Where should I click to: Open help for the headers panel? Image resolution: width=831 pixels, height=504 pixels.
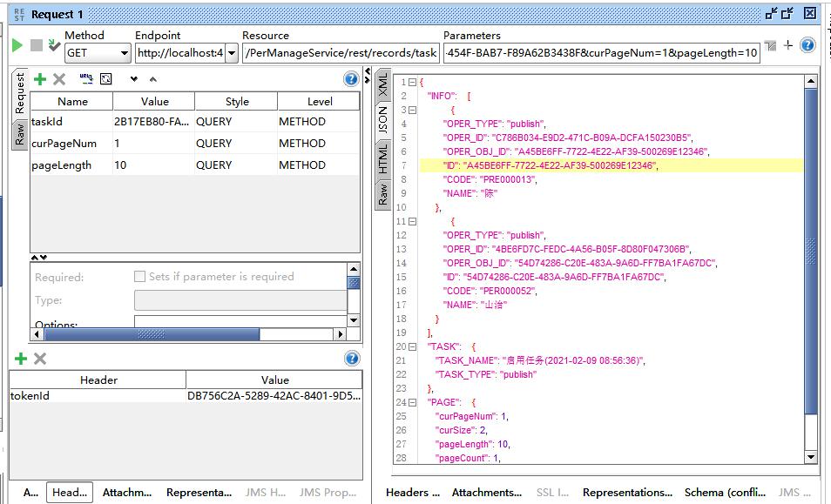(x=352, y=359)
